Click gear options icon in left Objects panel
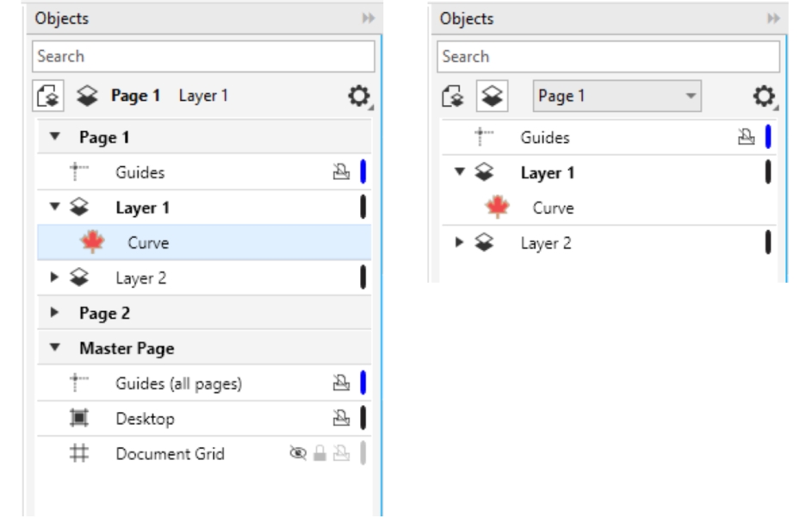The image size is (812, 517). (x=358, y=97)
